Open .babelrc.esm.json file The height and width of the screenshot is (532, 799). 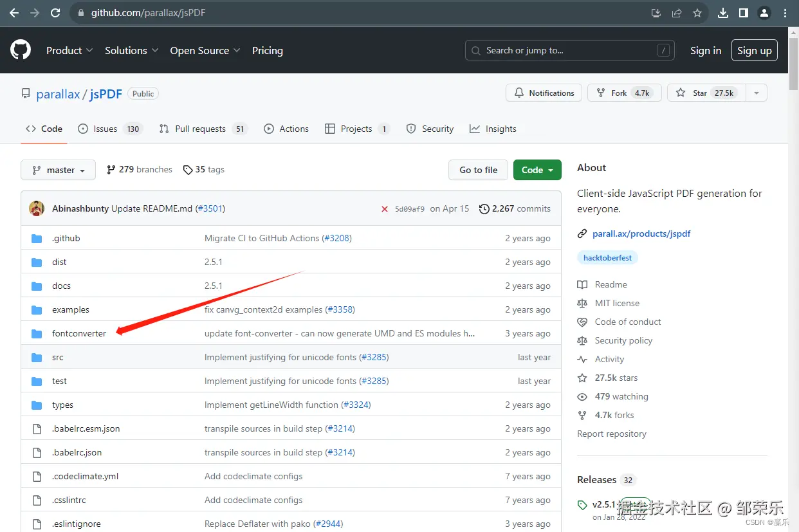tap(86, 428)
